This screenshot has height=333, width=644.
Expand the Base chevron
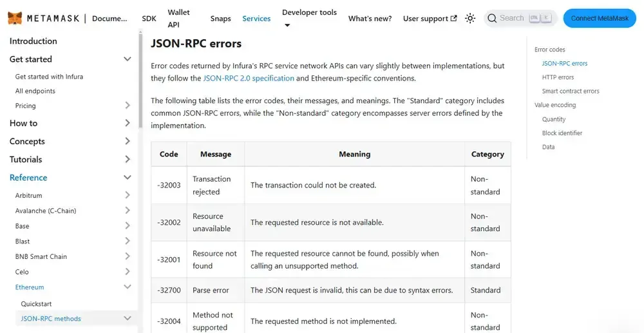(128, 226)
